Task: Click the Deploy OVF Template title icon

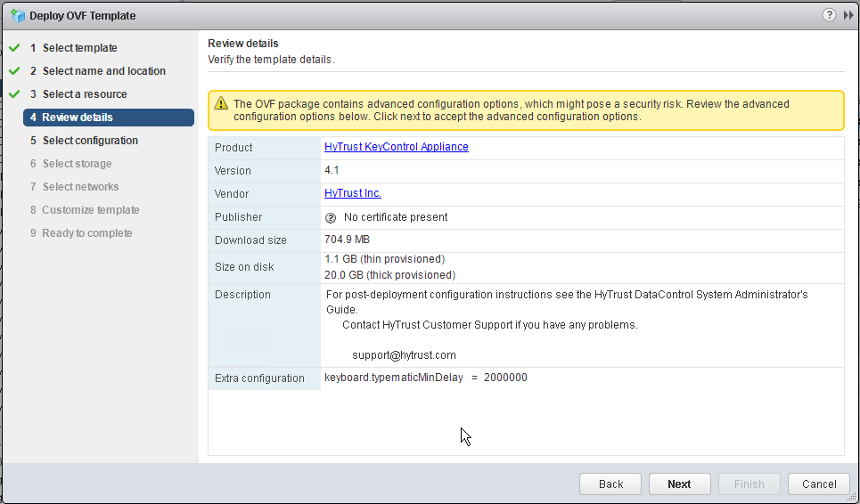Action: tap(17, 15)
